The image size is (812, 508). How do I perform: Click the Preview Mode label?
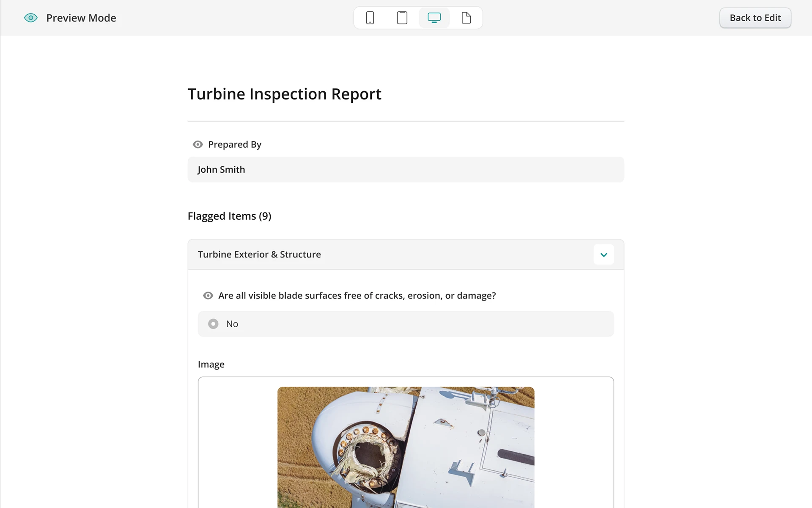click(x=81, y=18)
